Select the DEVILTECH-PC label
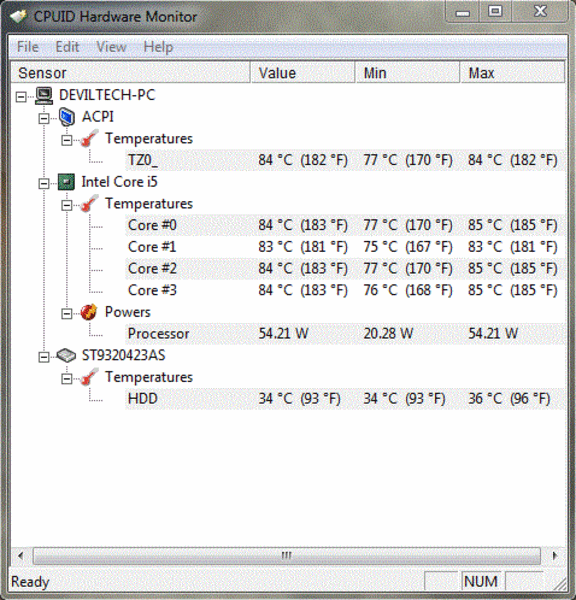 tap(107, 95)
